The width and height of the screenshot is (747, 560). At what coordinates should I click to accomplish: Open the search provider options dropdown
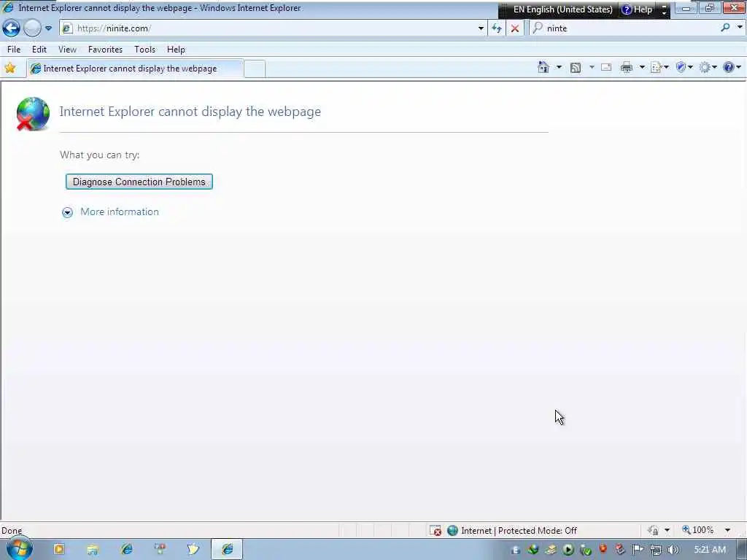click(x=740, y=28)
